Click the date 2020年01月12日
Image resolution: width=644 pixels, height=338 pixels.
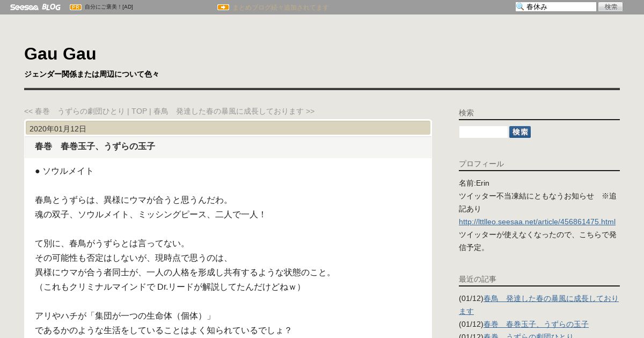(x=58, y=128)
